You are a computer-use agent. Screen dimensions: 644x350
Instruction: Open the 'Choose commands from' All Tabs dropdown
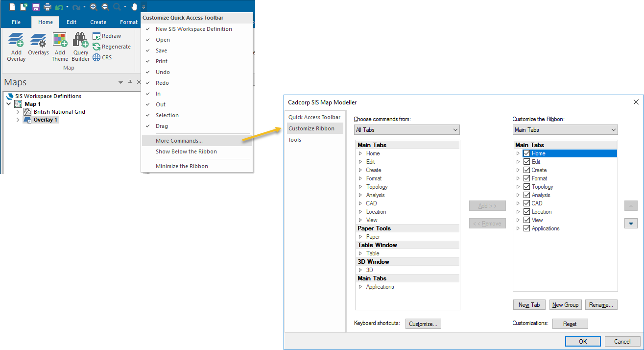[x=407, y=130]
